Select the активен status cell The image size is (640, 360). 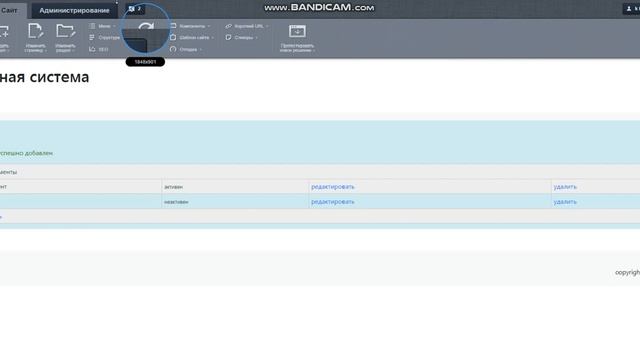coord(235,187)
